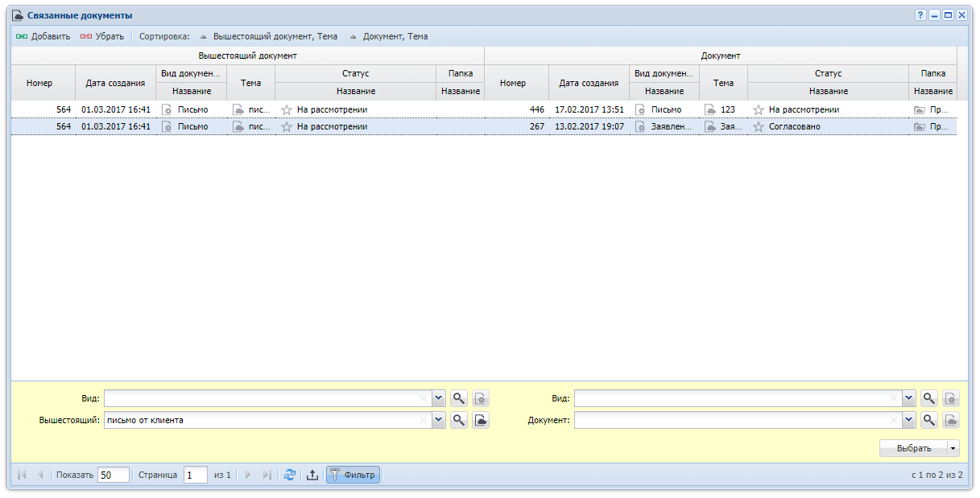980x498 pixels.
Task: Click the Показать page size field
Action: pyautogui.click(x=114, y=475)
